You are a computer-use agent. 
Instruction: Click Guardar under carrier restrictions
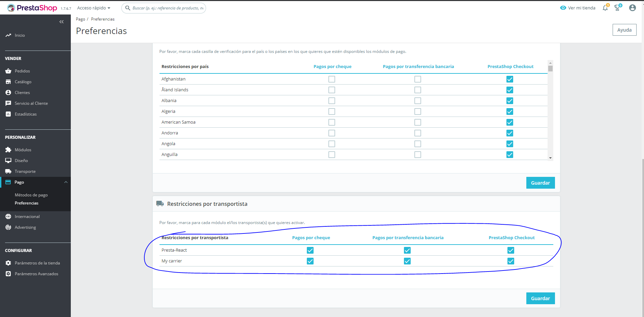point(540,298)
